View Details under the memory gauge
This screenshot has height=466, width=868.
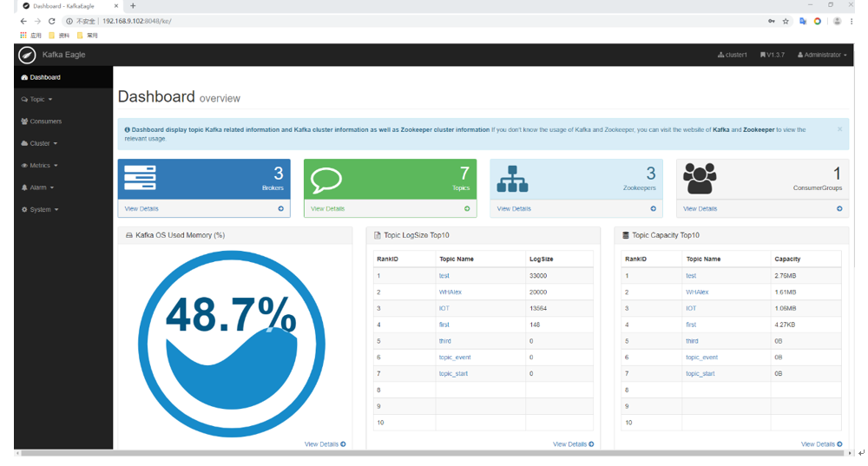coord(325,443)
